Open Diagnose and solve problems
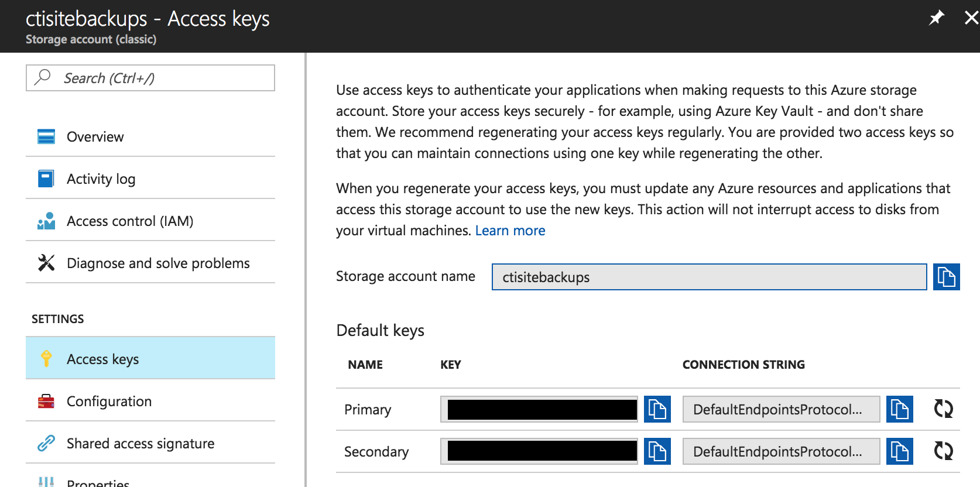Viewport: 980px width, 487px height. pos(150,263)
